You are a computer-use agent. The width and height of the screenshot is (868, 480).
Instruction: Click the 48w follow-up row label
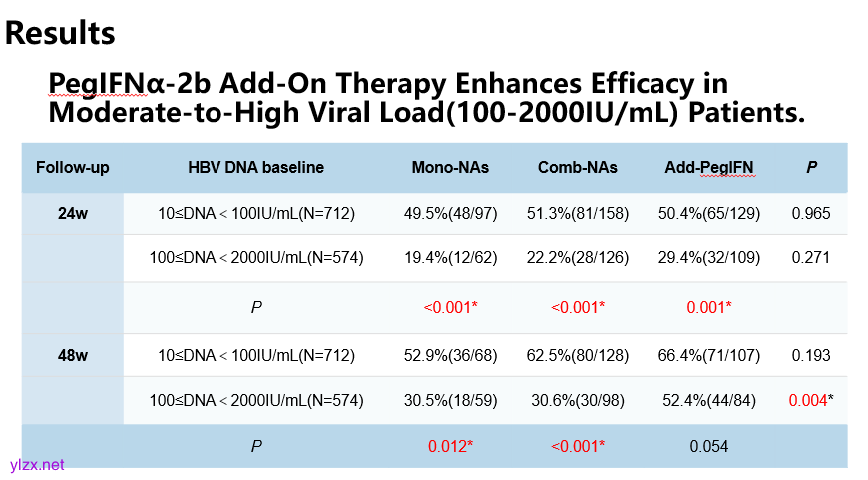pos(73,354)
